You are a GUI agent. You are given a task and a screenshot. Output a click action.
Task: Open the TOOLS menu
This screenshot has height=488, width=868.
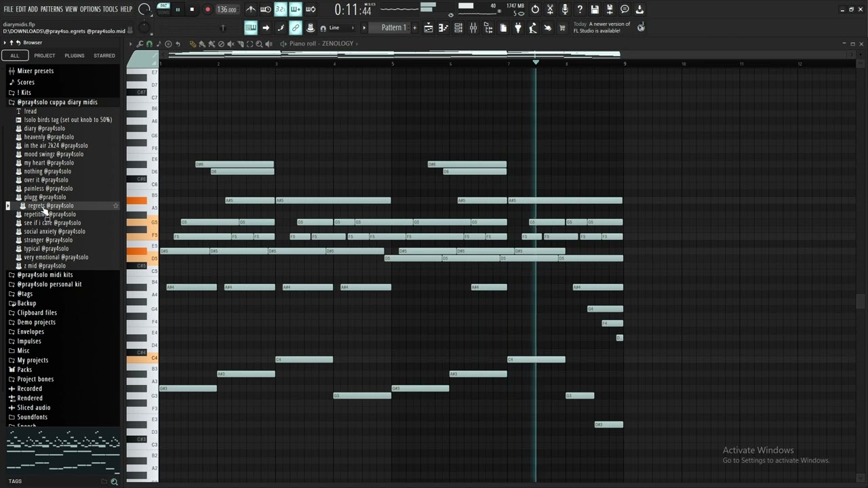pos(110,9)
